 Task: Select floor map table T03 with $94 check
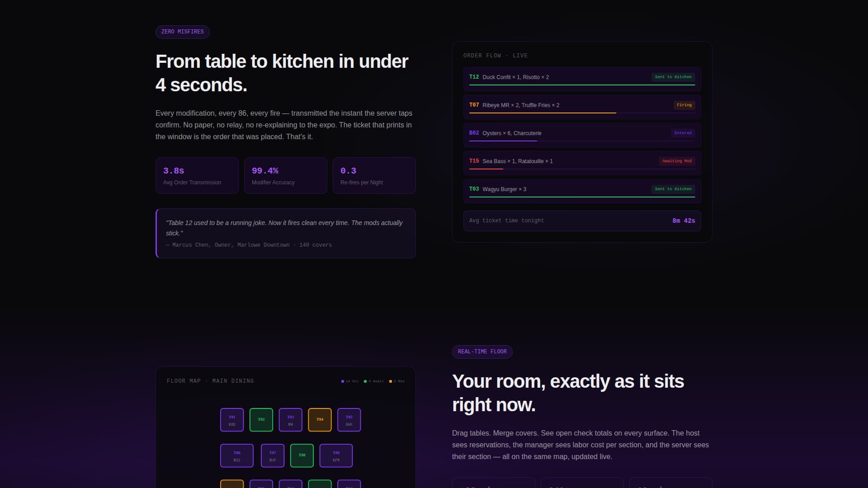click(x=291, y=420)
